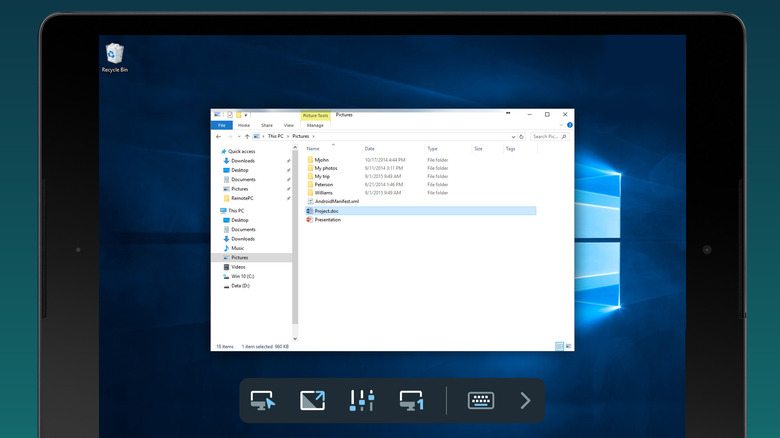Switch to large icons view in status bar
This screenshot has height=438, width=780.
[568, 346]
